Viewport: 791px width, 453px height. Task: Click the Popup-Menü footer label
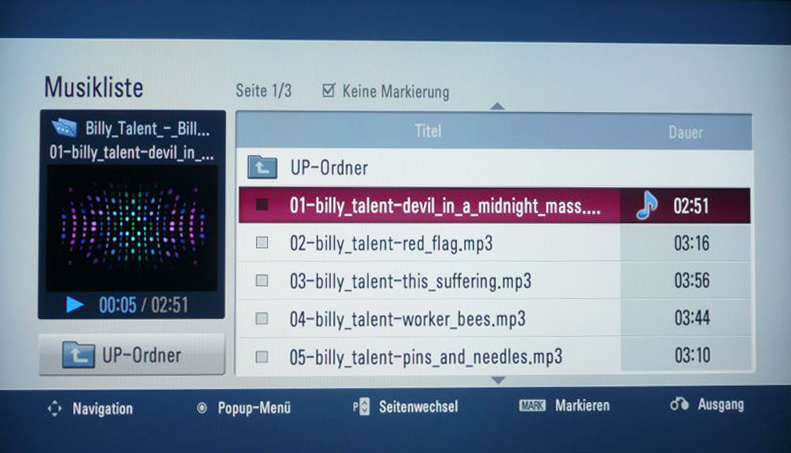pos(254,408)
